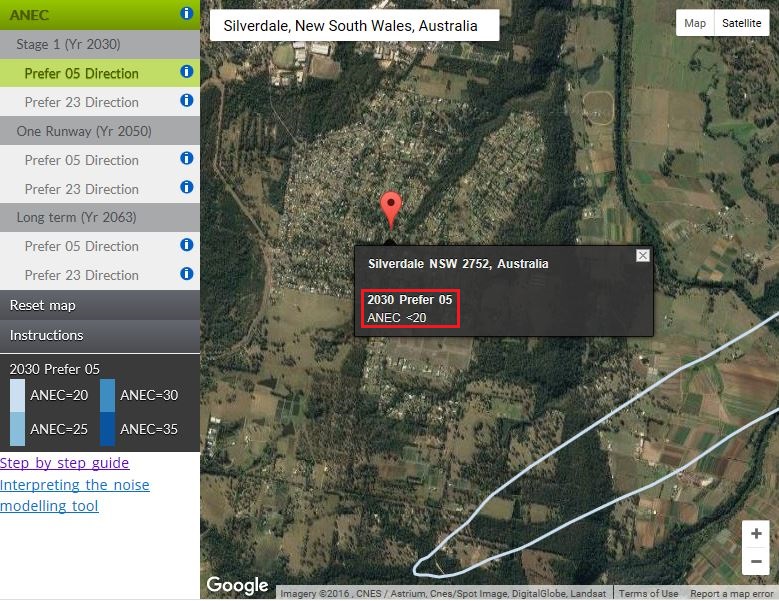
Task: Click the Google logo on the map
Action: (237, 586)
